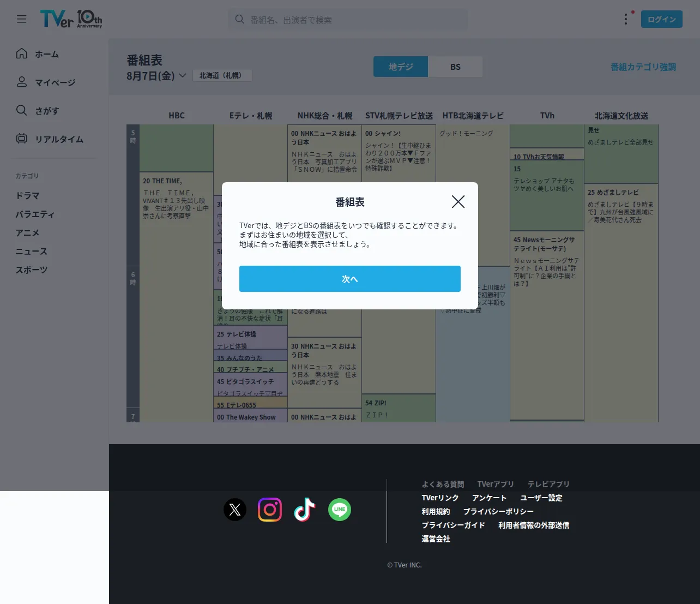
Task: Open よくある質問 footer link
Action: point(443,484)
